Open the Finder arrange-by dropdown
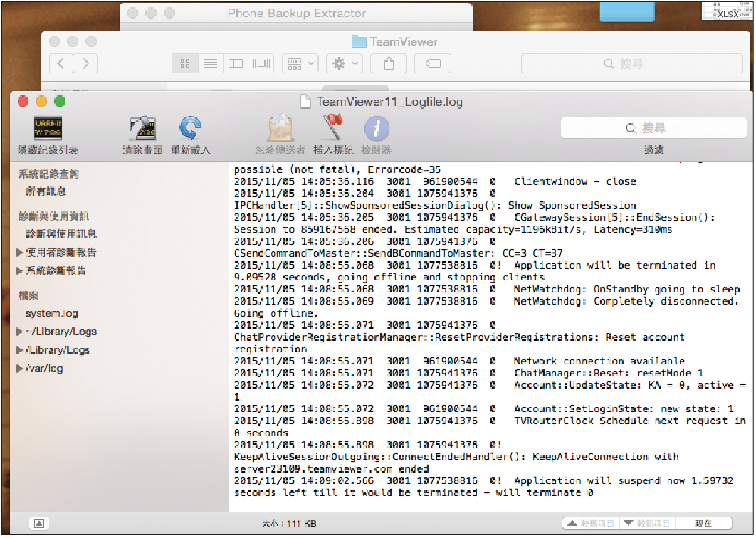 coord(300,63)
